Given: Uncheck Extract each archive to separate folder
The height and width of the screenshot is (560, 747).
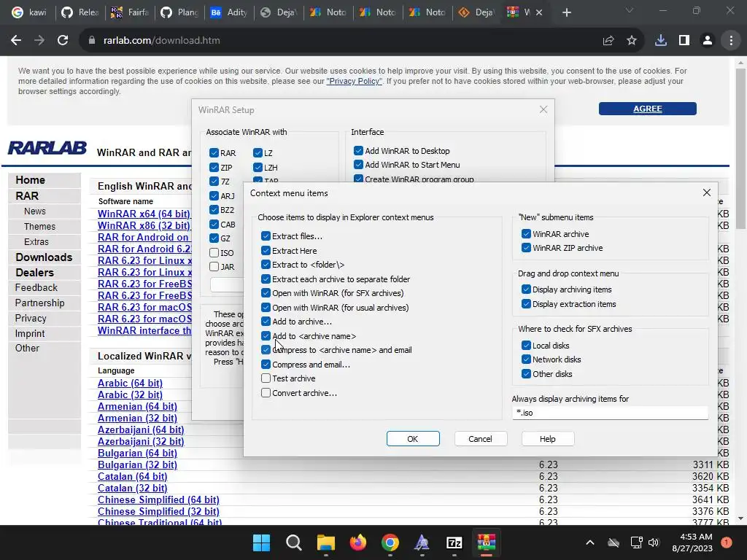Looking at the screenshot, I should point(266,279).
